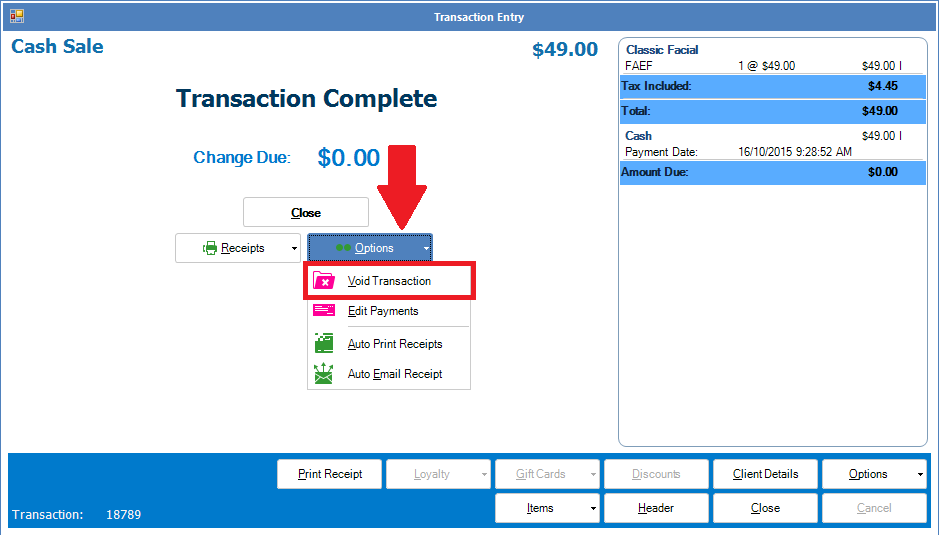Choose Auto Email Receipt menu option
Image resolution: width=939 pixels, height=535 pixels.
click(395, 374)
